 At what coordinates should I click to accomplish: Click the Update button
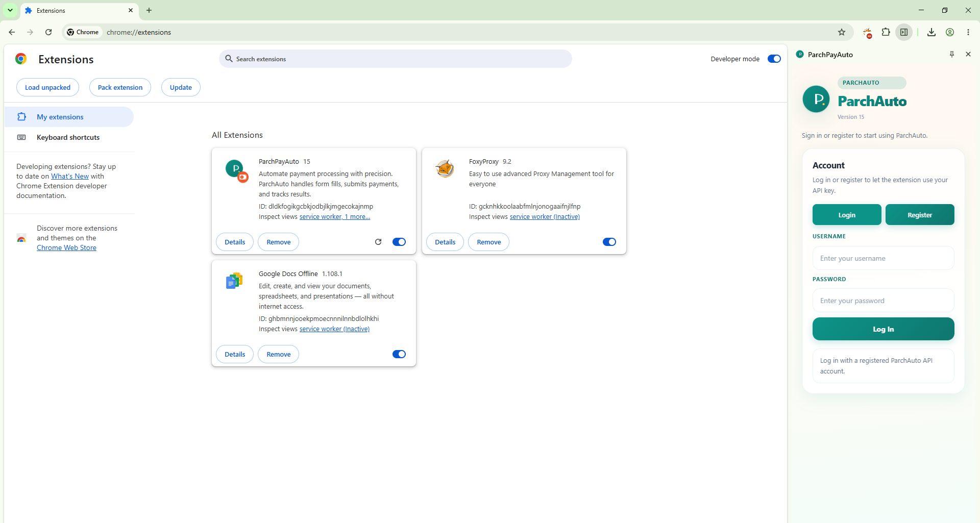pos(181,87)
